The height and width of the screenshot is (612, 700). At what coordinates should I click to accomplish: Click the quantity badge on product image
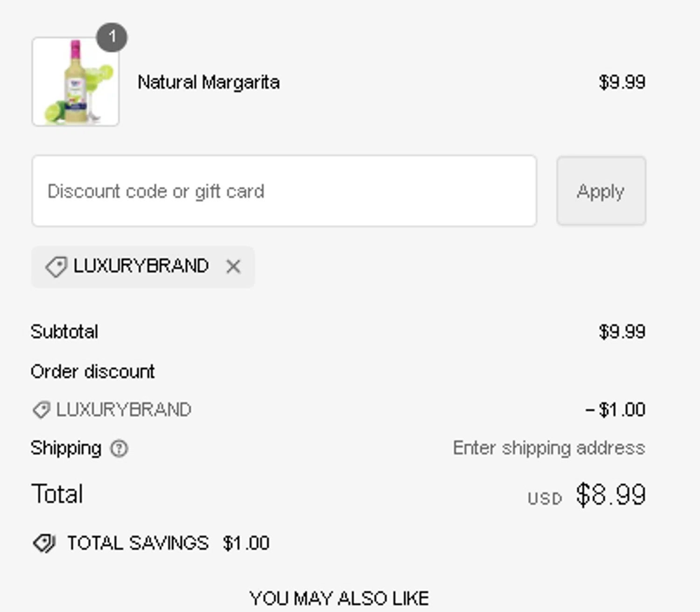pyautogui.click(x=112, y=37)
